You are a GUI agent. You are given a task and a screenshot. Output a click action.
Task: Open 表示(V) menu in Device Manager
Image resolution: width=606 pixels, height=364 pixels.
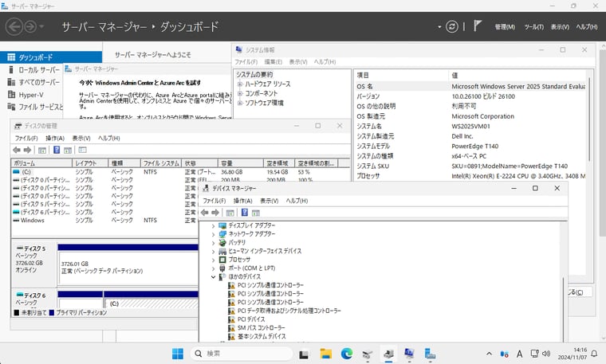pyautogui.click(x=269, y=201)
